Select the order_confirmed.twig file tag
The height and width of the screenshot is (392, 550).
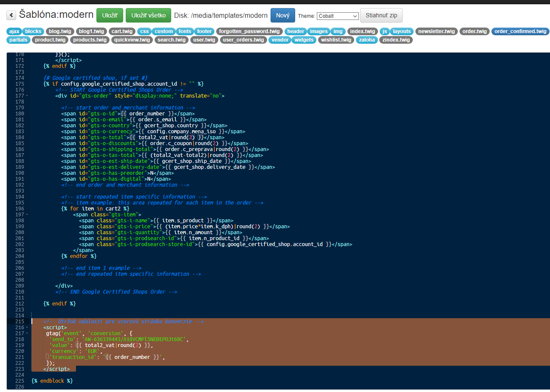coord(520,31)
